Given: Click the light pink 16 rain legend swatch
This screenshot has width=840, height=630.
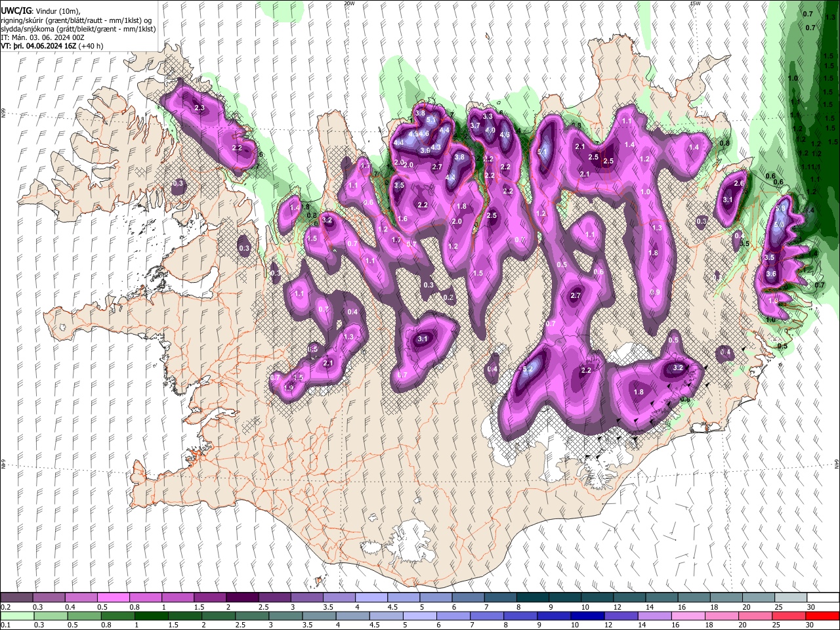Looking at the screenshot, I should pos(688,616).
